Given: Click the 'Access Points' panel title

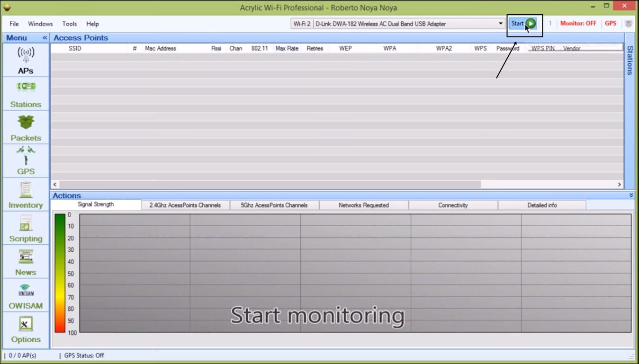Looking at the screenshot, I should pos(81,38).
